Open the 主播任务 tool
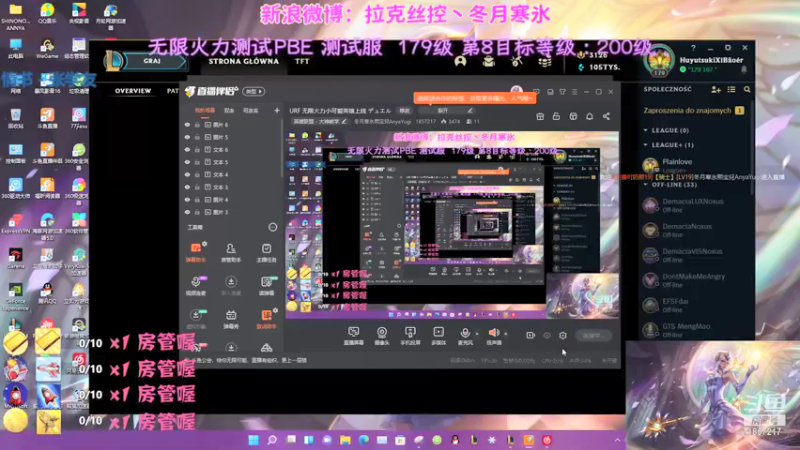Screen dimensions: 800x450 point(266,253)
